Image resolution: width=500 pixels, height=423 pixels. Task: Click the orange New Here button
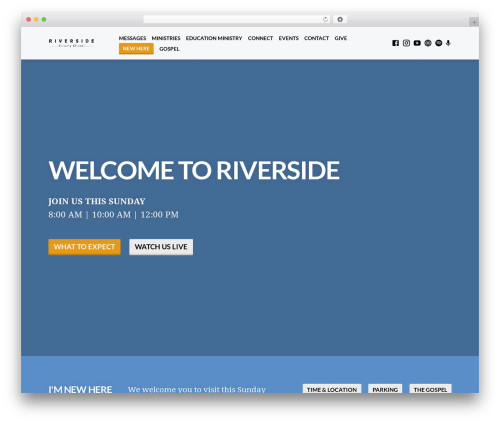136,49
